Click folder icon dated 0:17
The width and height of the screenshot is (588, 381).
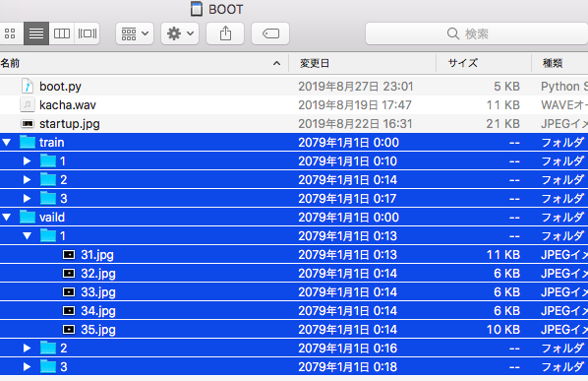pos(48,198)
